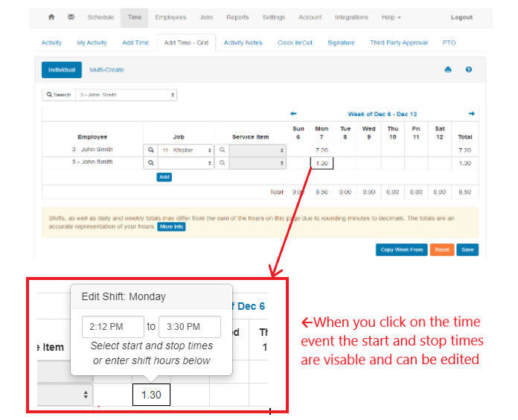Open the Account menu
Image resolution: width=518 pixels, height=420 pixels.
click(310, 17)
